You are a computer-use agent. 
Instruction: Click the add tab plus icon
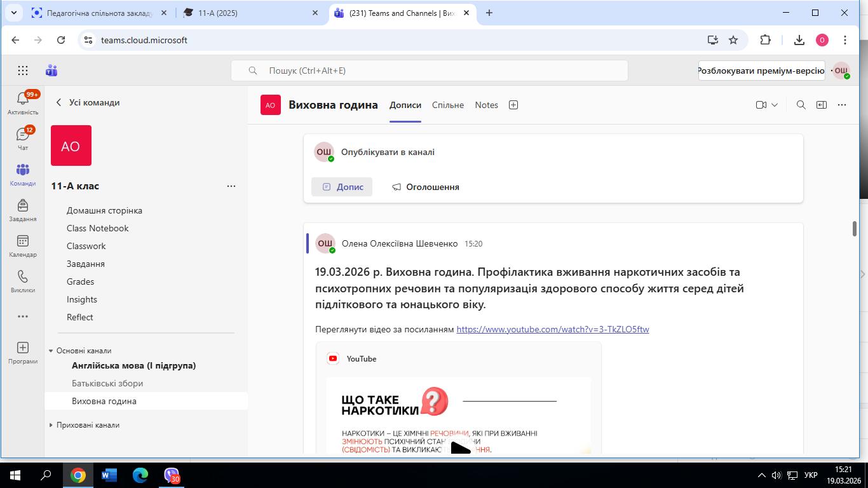[513, 105]
